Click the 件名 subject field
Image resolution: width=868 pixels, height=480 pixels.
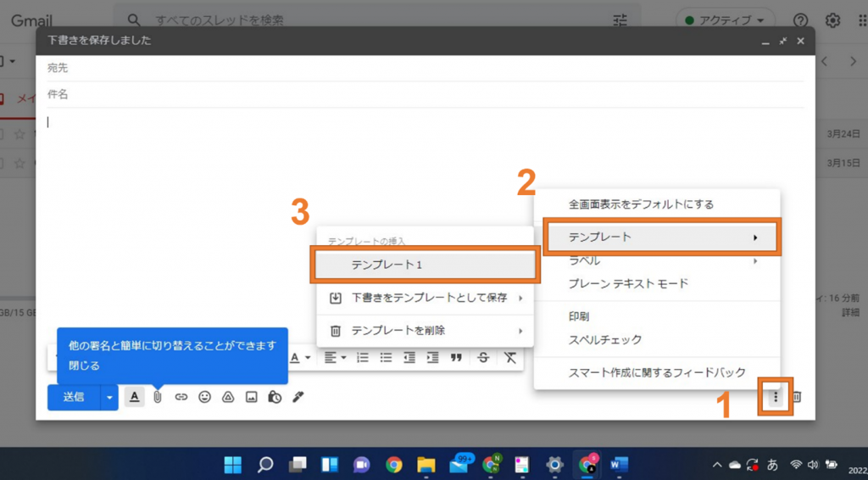tap(426, 95)
